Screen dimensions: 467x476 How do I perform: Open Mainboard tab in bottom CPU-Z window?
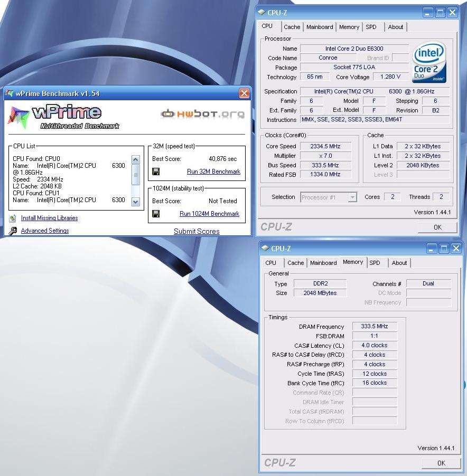click(x=323, y=263)
